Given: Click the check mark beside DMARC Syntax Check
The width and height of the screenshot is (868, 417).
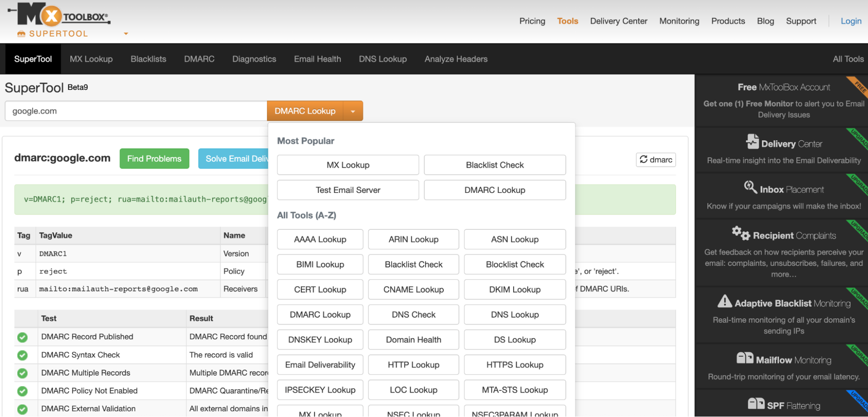Looking at the screenshot, I should [x=23, y=354].
